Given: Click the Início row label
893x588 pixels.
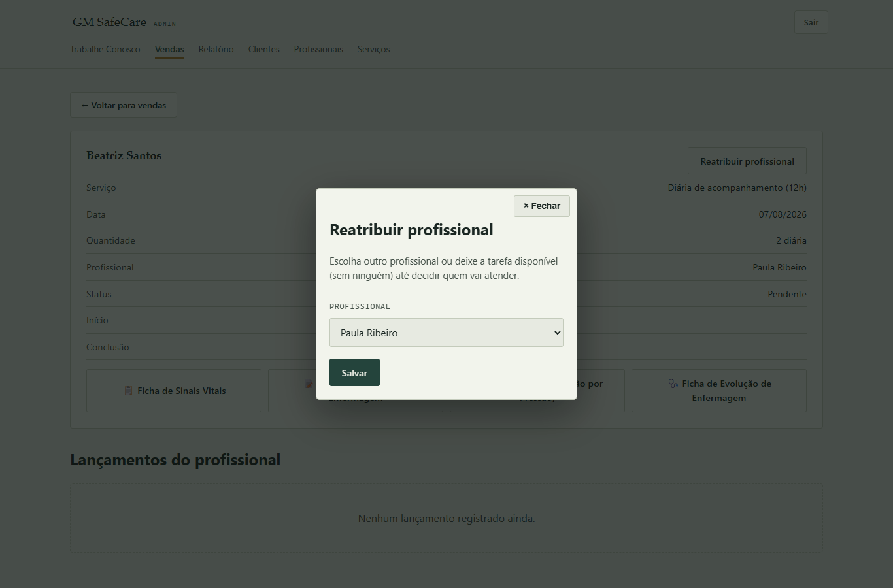Looking at the screenshot, I should tap(97, 320).
